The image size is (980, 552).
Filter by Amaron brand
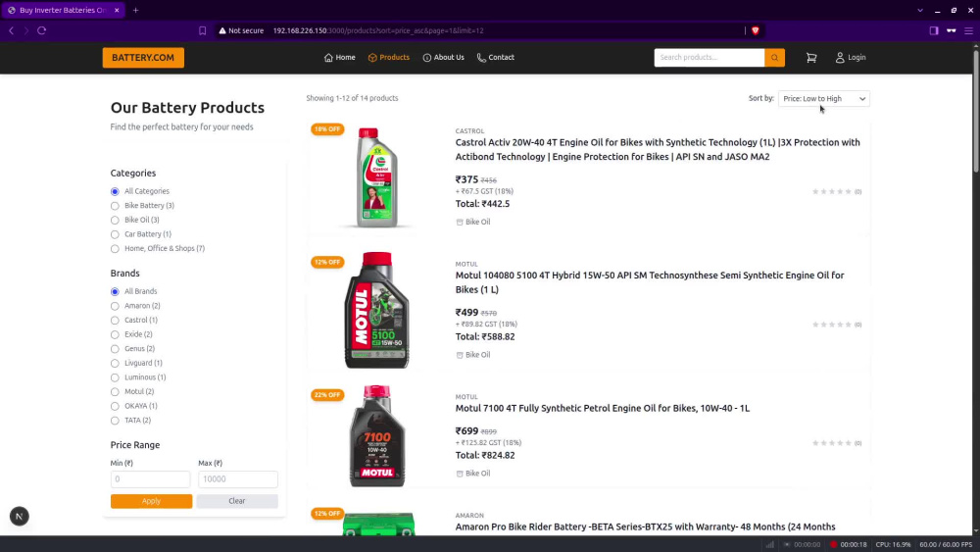(x=115, y=306)
